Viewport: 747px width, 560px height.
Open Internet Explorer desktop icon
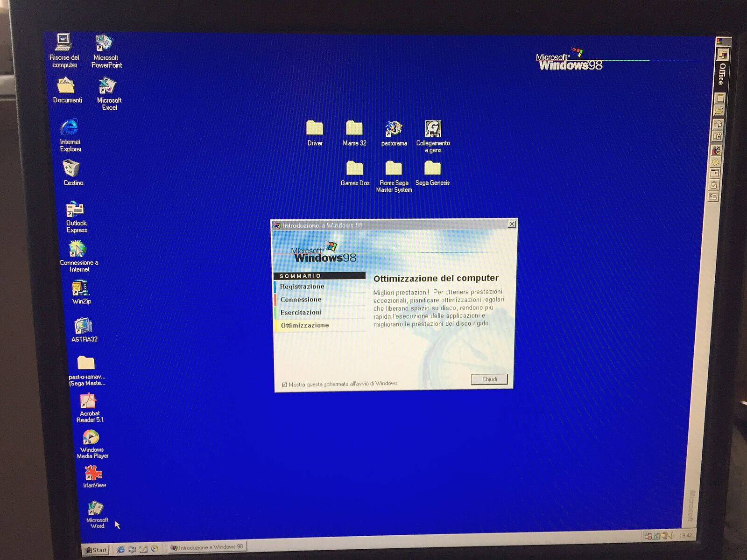point(70,128)
